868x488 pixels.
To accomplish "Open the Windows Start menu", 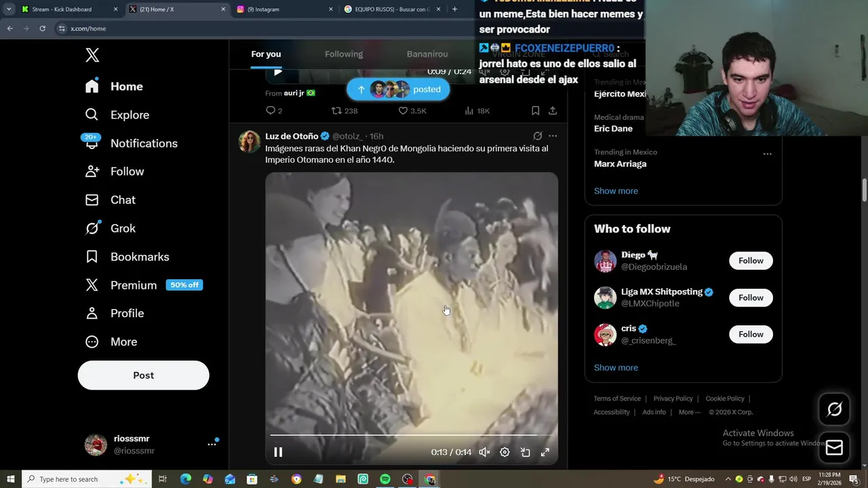I will click(x=10, y=479).
